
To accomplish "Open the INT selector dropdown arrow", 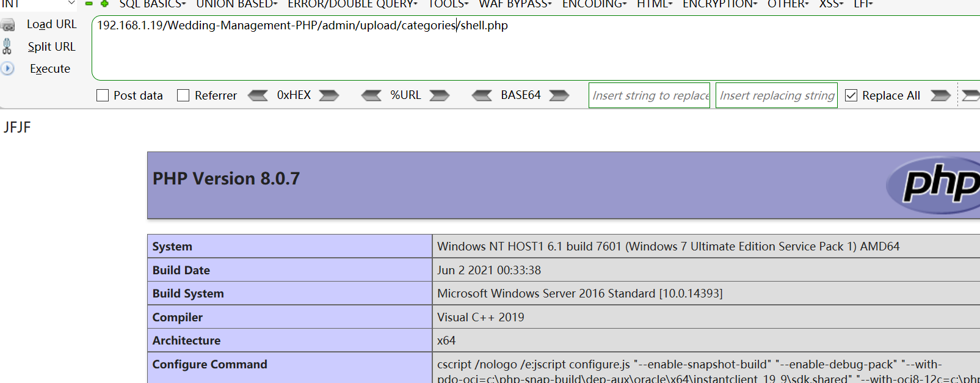I will tap(71, 3).
